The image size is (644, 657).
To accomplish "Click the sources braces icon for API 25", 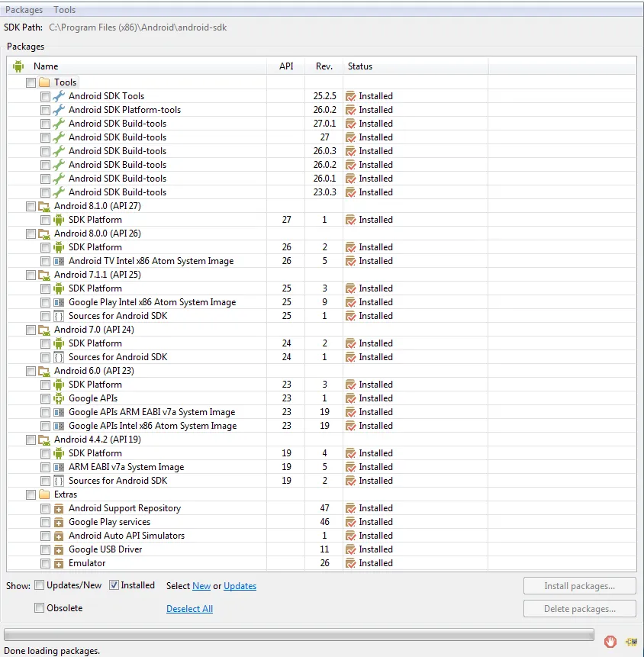I will (x=59, y=316).
